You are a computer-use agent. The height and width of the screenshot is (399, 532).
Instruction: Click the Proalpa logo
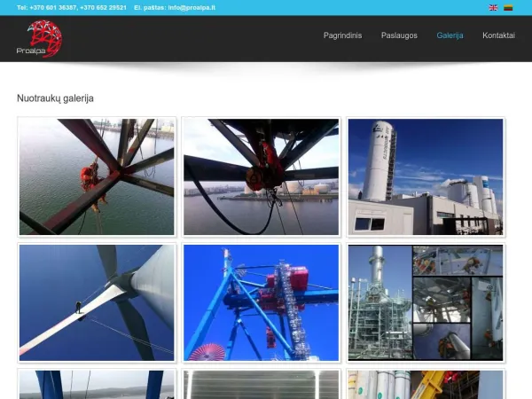tap(40, 39)
